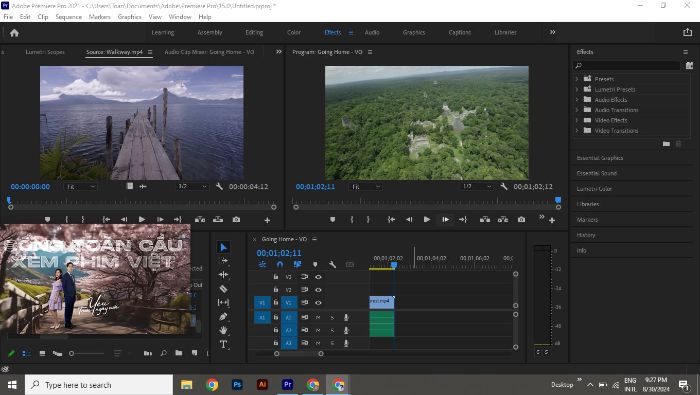
Task: Open timeline display settings wrench
Action: point(332,265)
